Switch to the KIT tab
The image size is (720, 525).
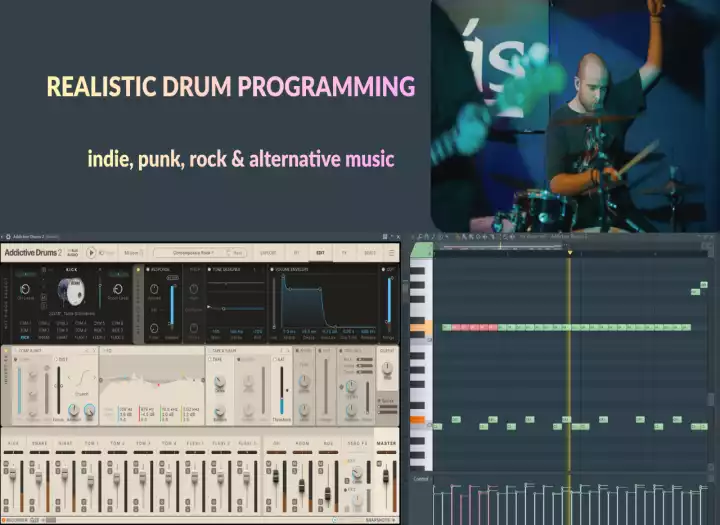(297, 253)
